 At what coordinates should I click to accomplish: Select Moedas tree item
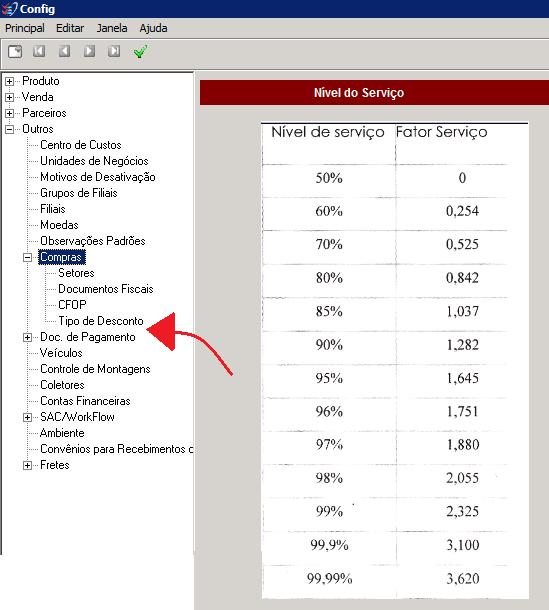coord(59,225)
